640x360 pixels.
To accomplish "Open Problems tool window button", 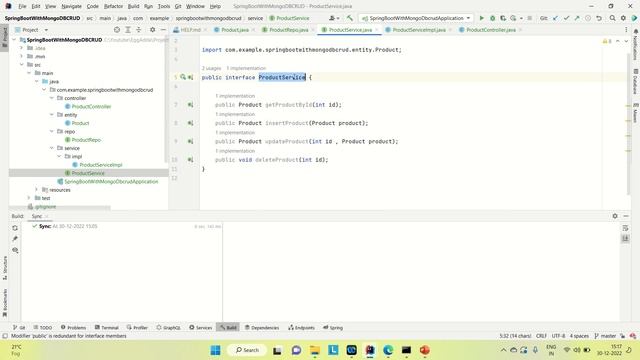I will (x=73, y=327).
